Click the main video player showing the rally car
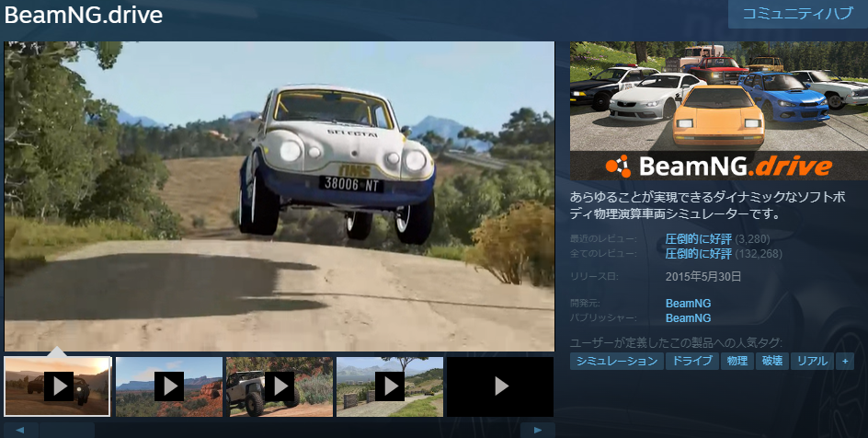 [280, 196]
